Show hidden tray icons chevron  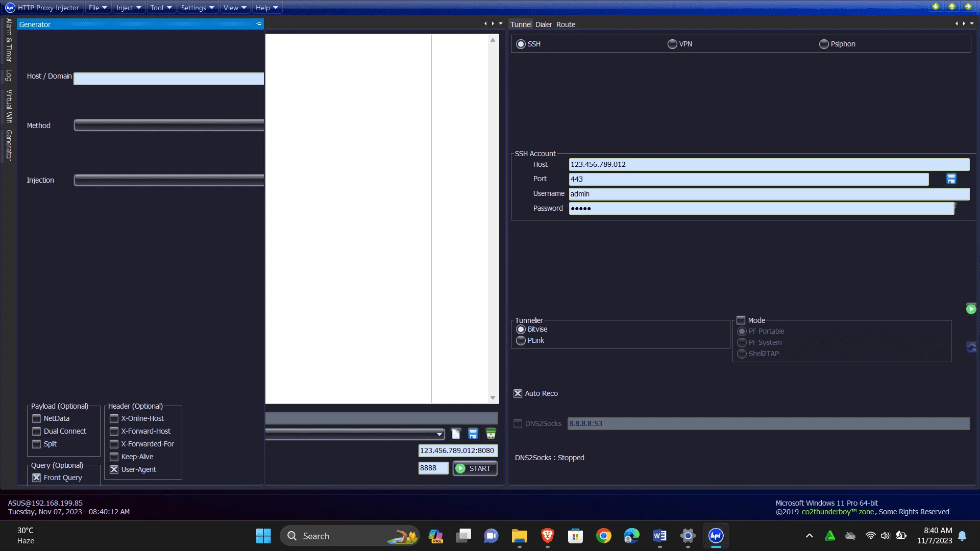pos(809,536)
